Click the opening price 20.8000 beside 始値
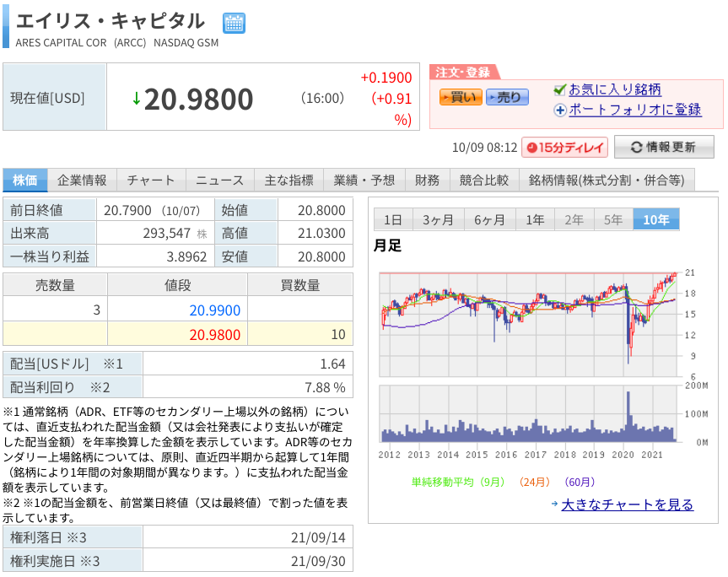 click(321, 210)
